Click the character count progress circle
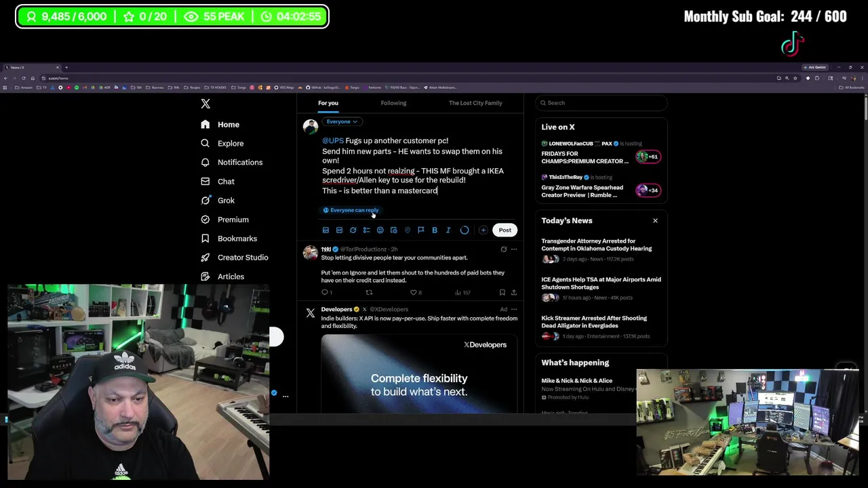 (x=465, y=230)
